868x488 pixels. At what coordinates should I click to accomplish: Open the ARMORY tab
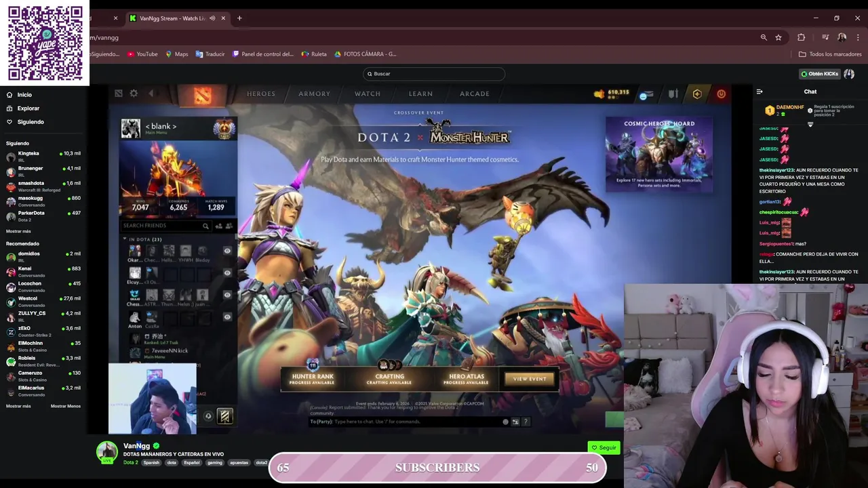315,94
